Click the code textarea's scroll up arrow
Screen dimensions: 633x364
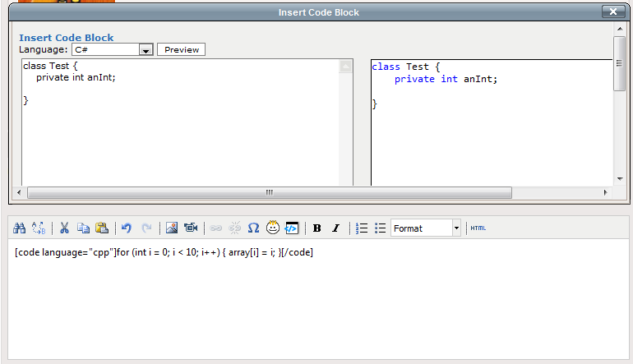(x=345, y=67)
